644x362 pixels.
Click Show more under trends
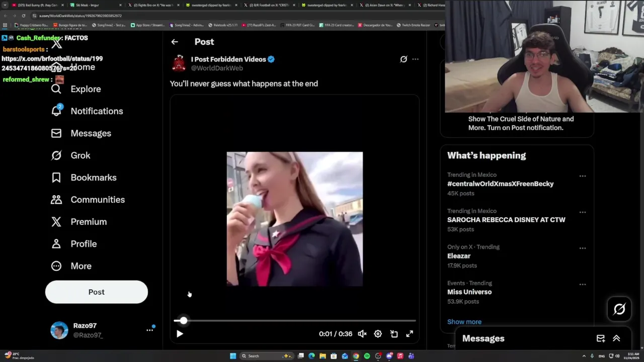(464, 322)
